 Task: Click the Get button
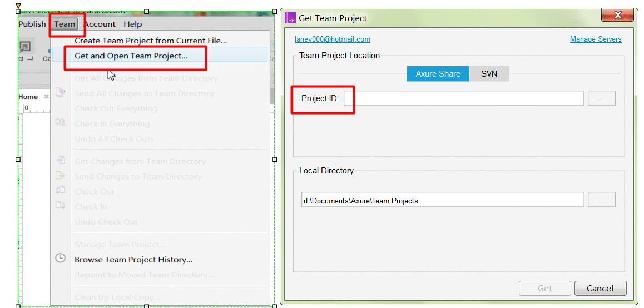(545, 289)
